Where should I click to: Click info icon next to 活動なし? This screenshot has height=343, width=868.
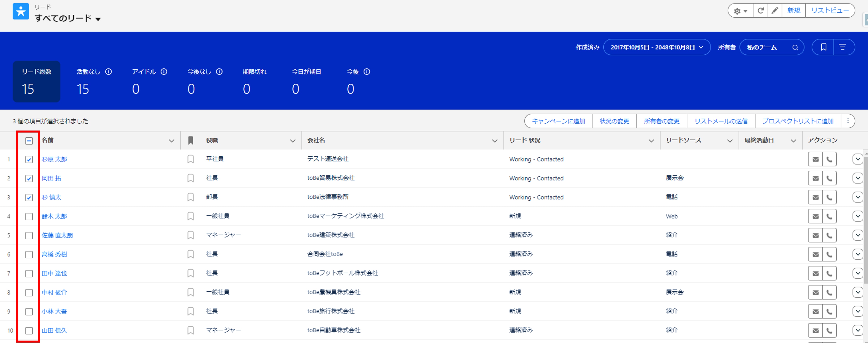[x=108, y=72]
